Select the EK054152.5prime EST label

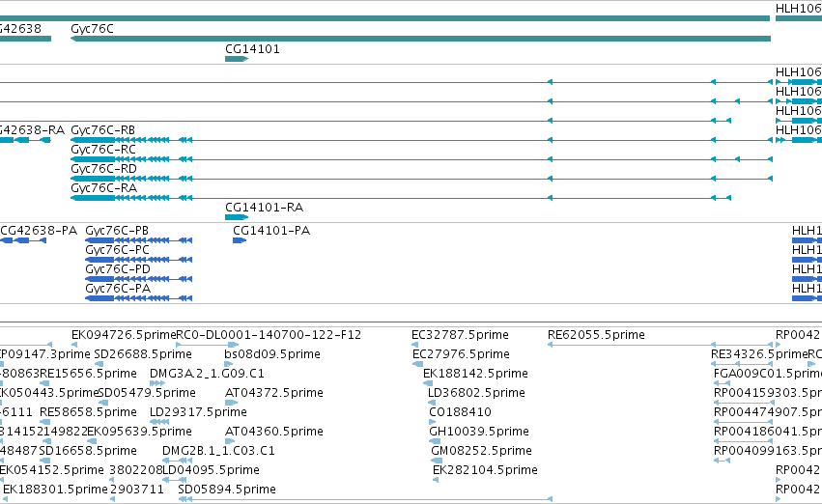[x=51, y=470]
